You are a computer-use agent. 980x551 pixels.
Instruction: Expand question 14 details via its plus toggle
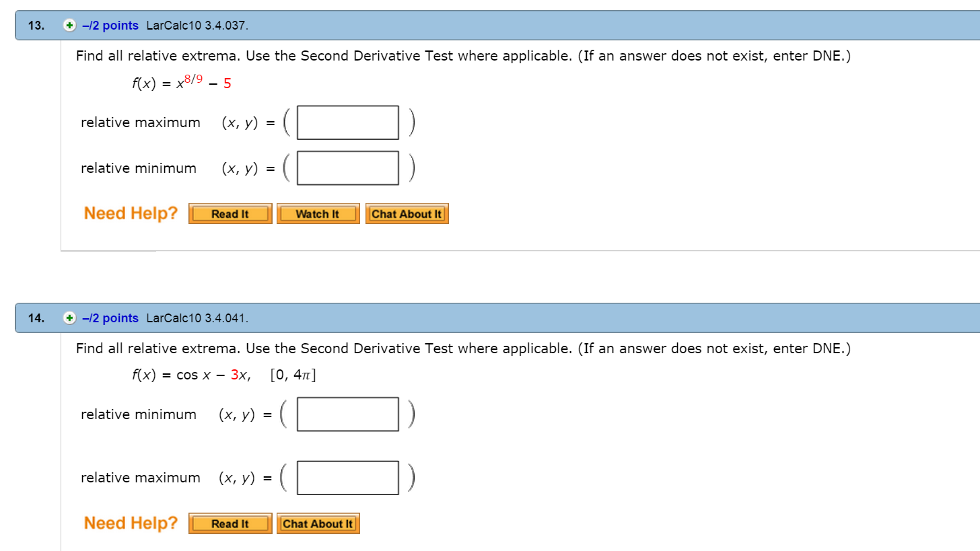pyautogui.click(x=69, y=318)
